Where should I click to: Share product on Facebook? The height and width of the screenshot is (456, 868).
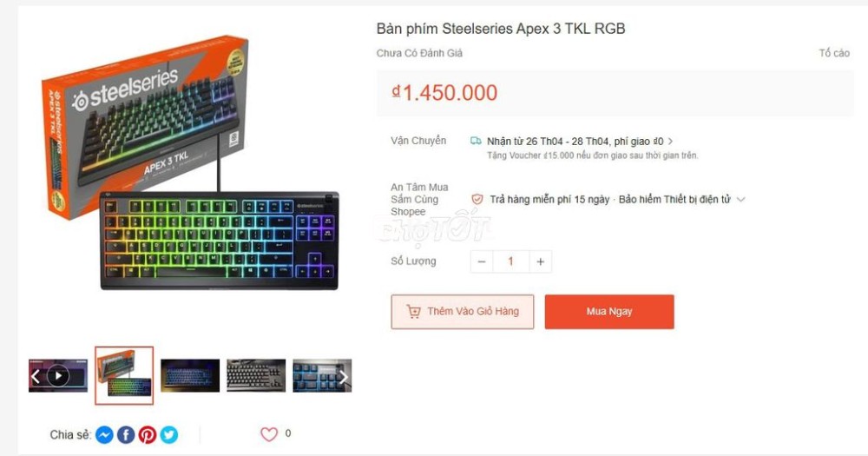coord(126,435)
